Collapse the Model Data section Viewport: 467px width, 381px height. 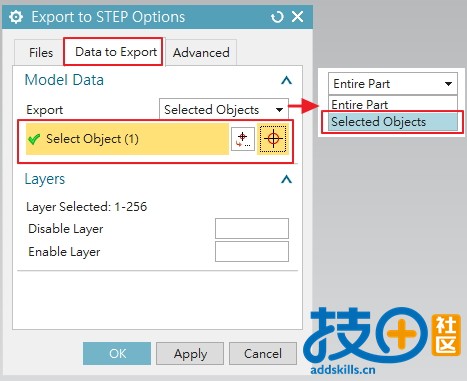[286, 80]
